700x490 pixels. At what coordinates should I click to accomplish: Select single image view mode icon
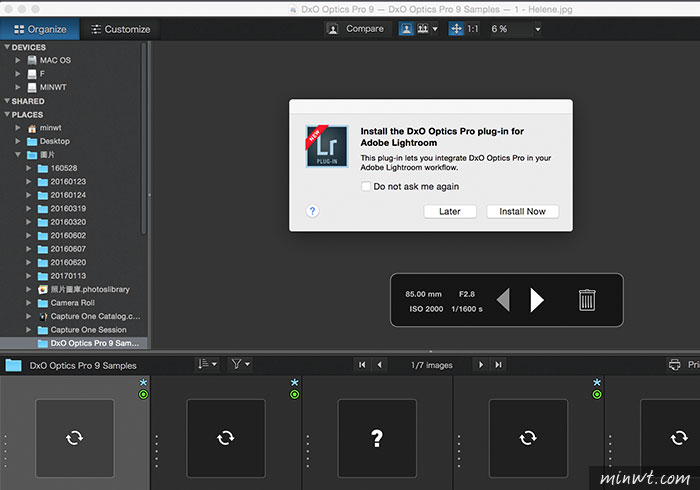point(406,29)
